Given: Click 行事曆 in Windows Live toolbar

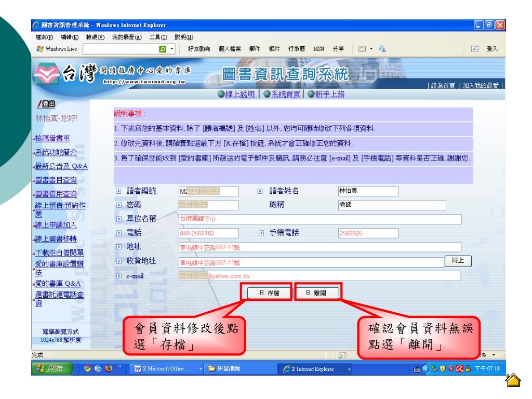Looking at the screenshot, I should (x=297, y=49).
